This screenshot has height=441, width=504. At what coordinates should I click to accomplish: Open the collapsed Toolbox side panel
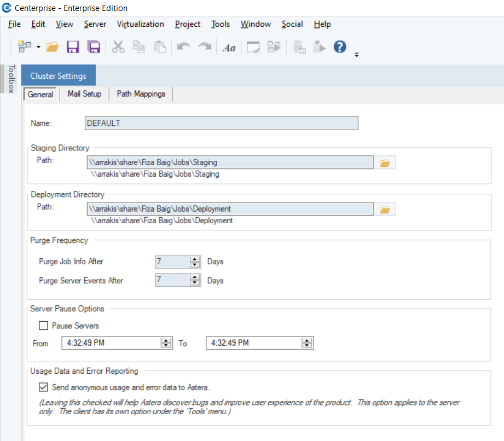pyautogui.click(x=10, y=79)
